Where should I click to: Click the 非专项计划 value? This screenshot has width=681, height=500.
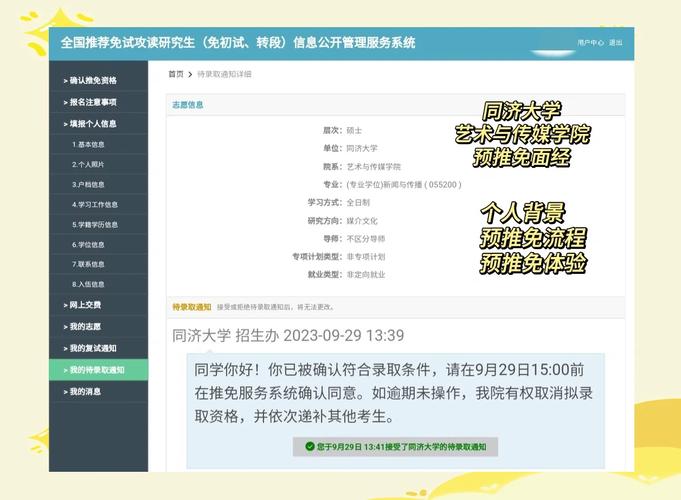click(366, 257)
